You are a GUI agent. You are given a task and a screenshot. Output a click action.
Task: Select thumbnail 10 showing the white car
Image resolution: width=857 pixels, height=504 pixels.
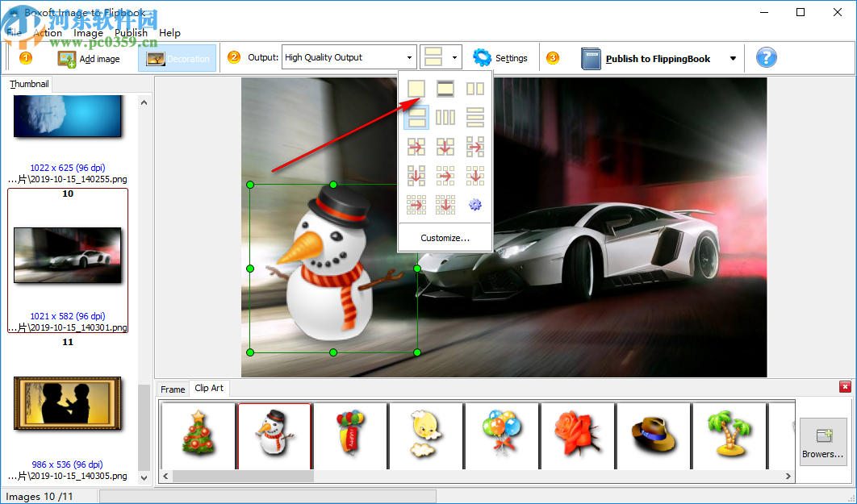tap(67, 255)
